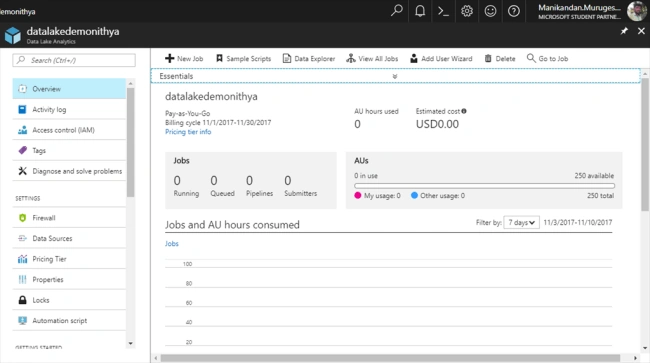
Task: Launch Cloud Shell from top bar
Action: click(443, 11)
